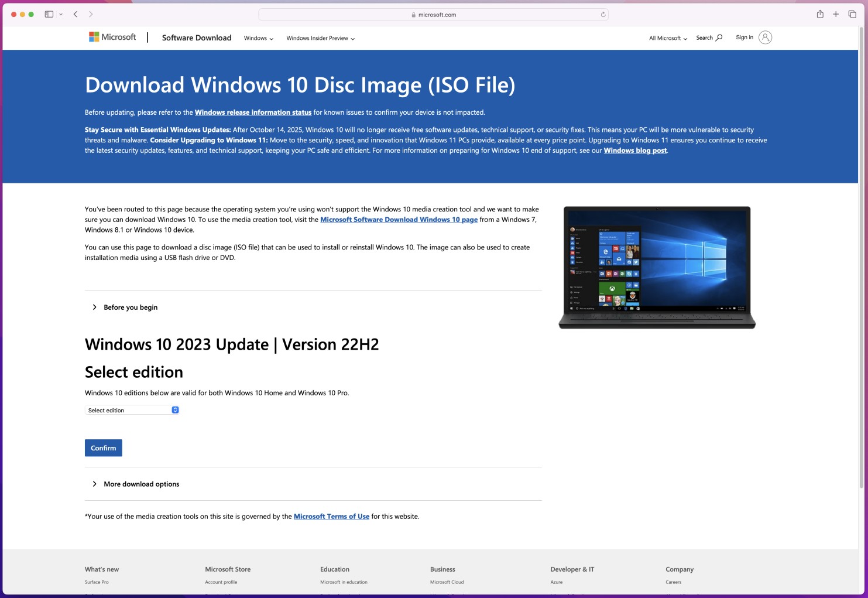
Task: Click the Microsoft logo
Action: 112,37
